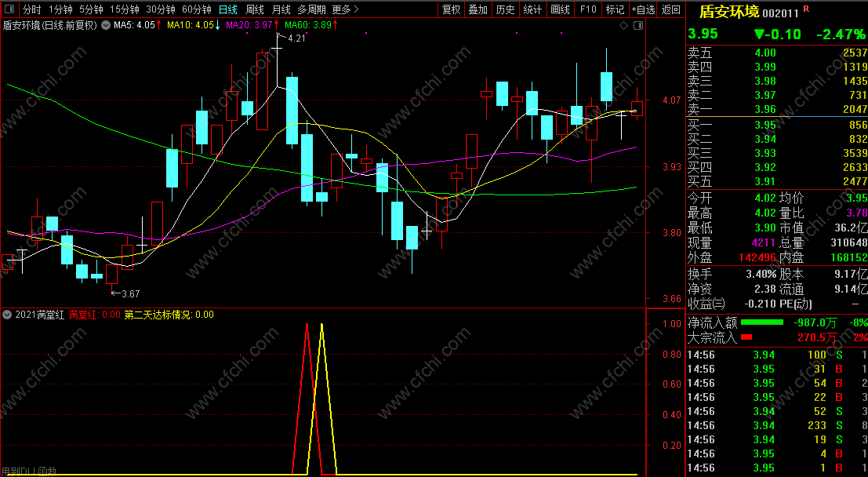The width and height of the screenshot is (868, 477).
Task: Expand the 更多 more periods menu
Action: (x=346, y=9)
